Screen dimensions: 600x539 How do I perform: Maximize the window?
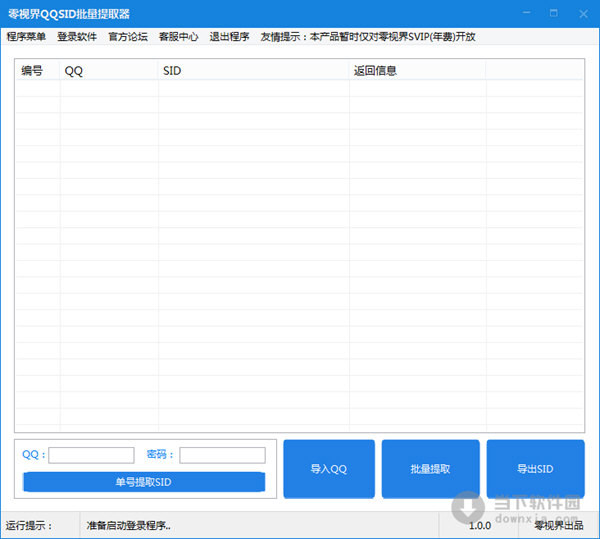coord(554,13)
